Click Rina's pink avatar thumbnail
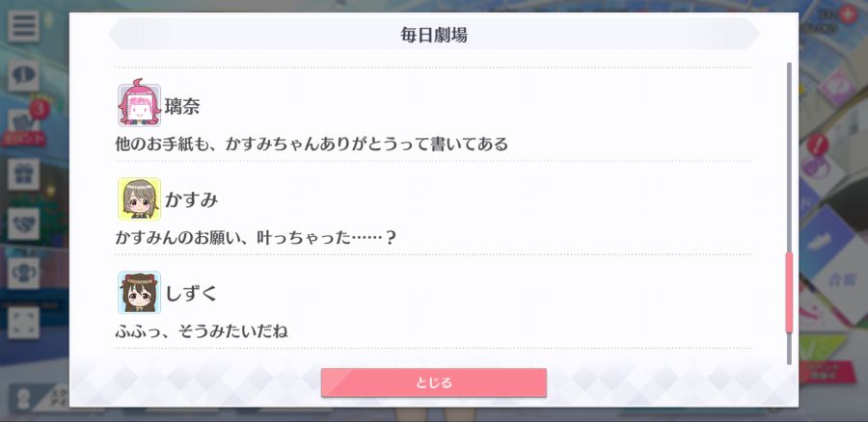This screenshot has width=868, height=422. point(140,105)
